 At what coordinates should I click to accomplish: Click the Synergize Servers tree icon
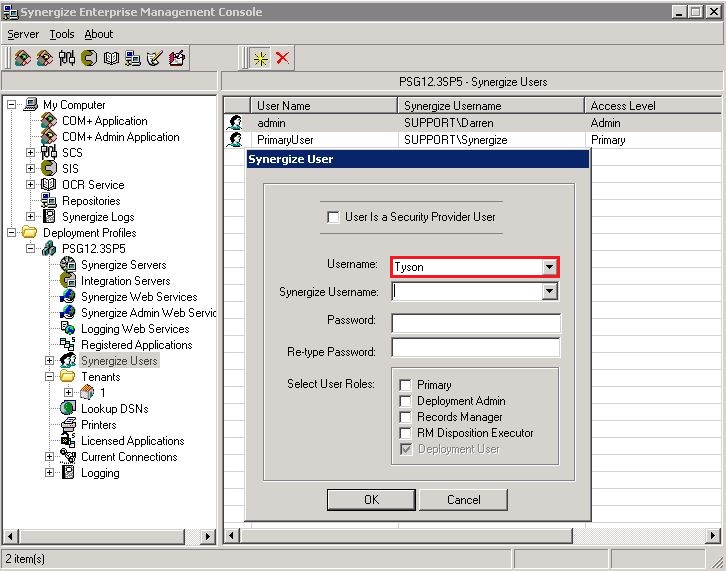pos(68,264)
